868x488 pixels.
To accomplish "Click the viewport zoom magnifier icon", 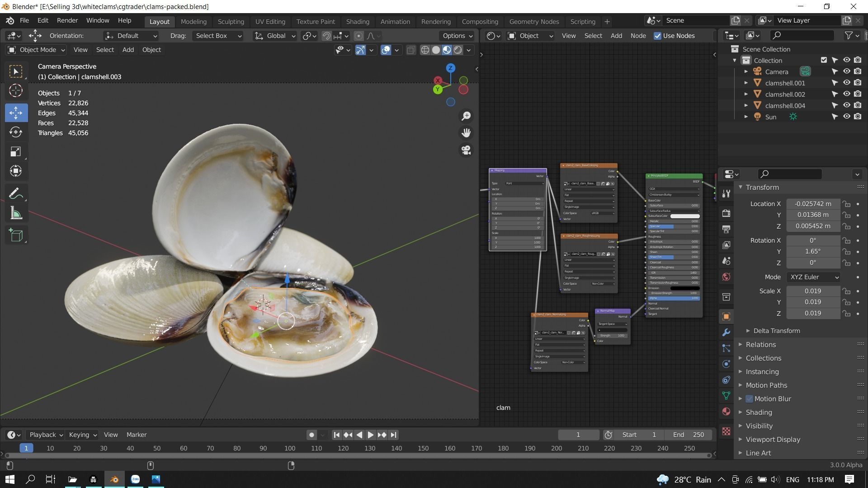I will coord(466,116).
